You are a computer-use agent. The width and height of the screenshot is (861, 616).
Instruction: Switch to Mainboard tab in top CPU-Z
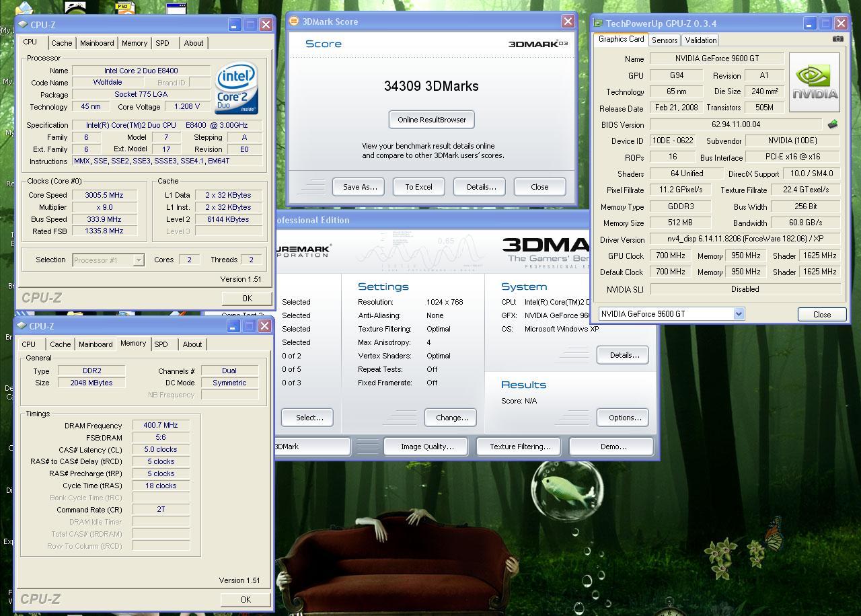(x=97, y=43)
